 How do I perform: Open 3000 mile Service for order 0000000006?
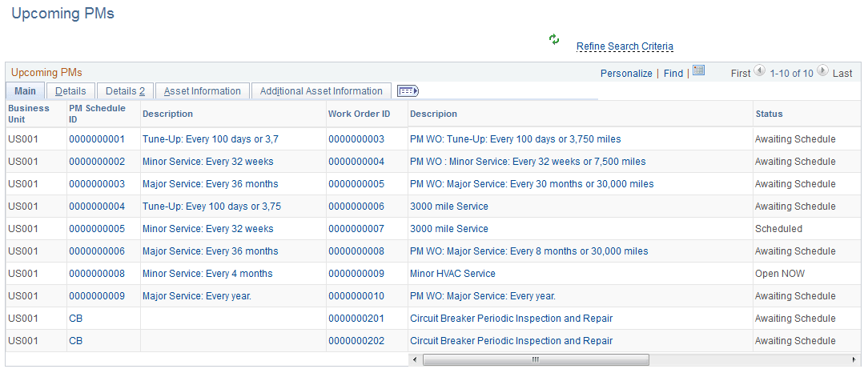pos(449,207)
